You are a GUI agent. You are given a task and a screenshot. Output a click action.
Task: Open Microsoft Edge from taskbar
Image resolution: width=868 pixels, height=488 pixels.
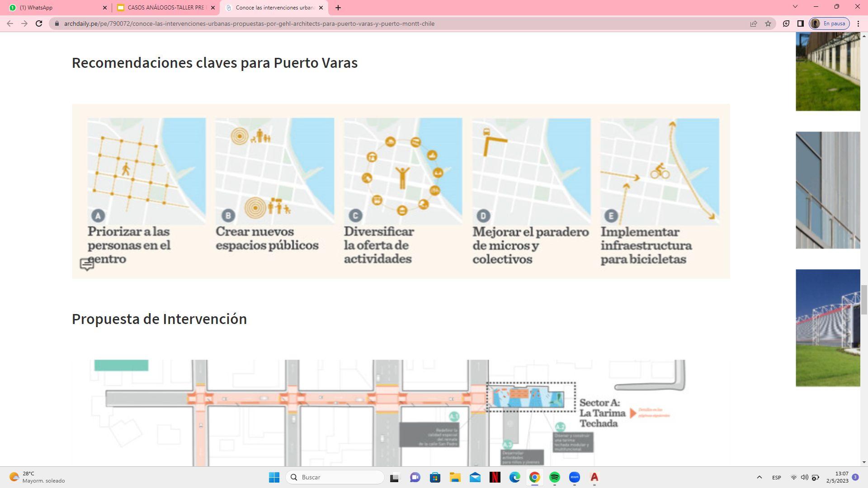(x=514, y=477)
